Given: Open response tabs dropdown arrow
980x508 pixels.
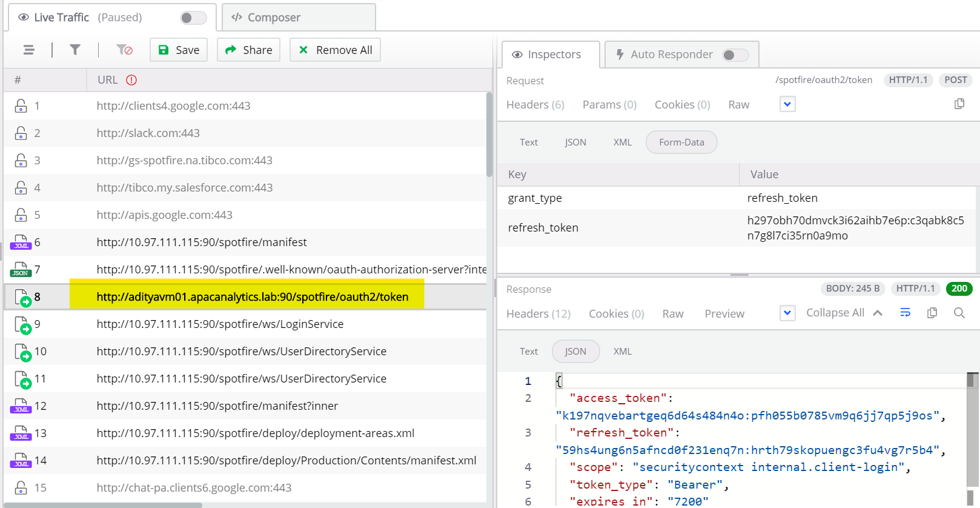Looking at the screenshot, I should pos(787,313).
